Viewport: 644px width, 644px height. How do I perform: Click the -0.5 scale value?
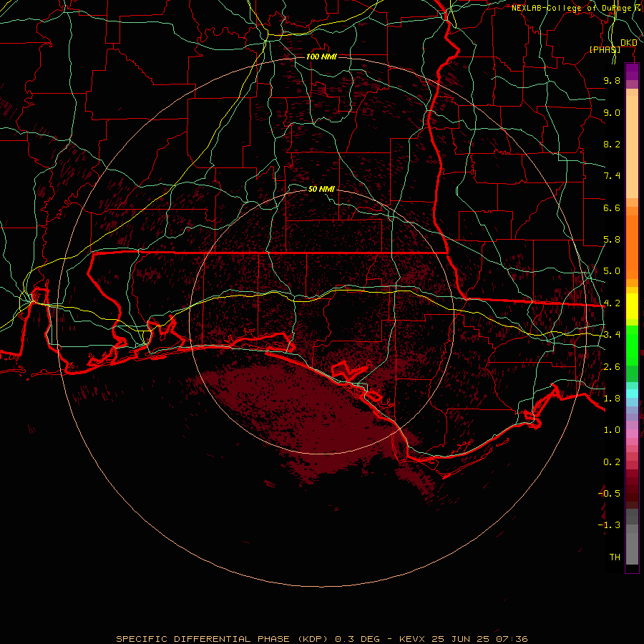click(x=610, y=494)
